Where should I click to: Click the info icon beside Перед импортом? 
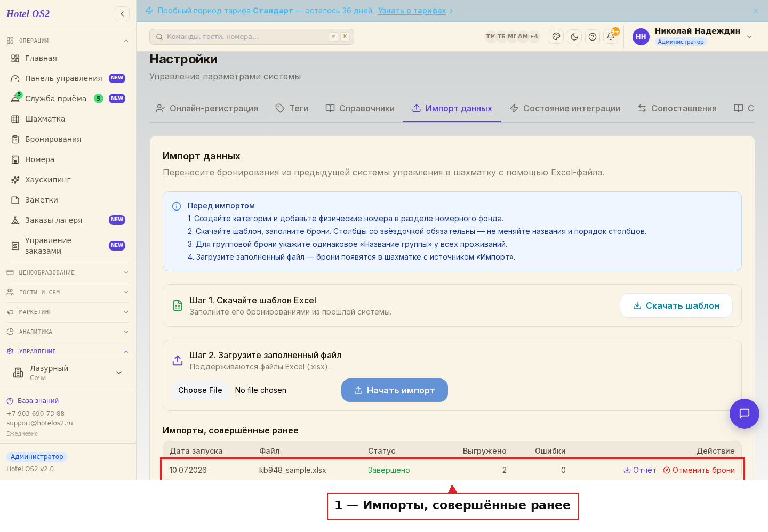[177, 206]
